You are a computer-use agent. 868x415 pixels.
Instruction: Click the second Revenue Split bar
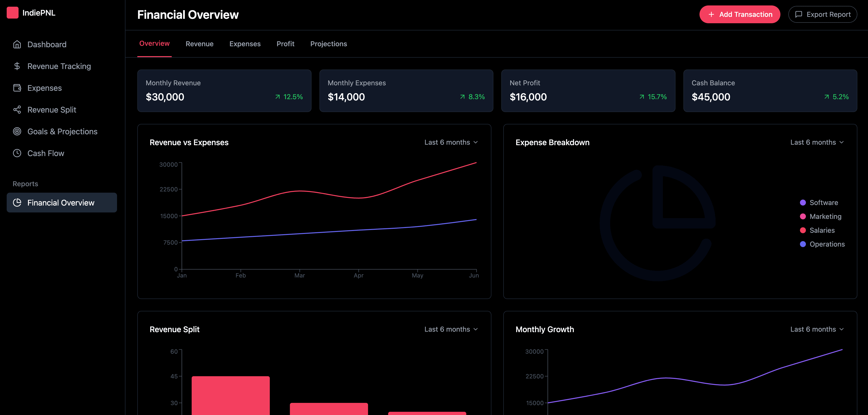click(329, 409)
